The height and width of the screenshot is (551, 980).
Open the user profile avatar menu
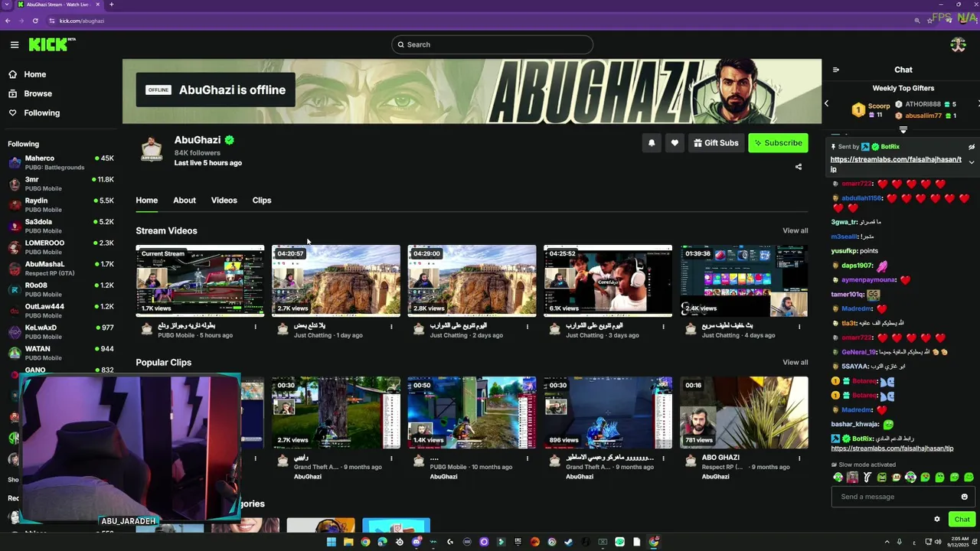tap(958, 44)
